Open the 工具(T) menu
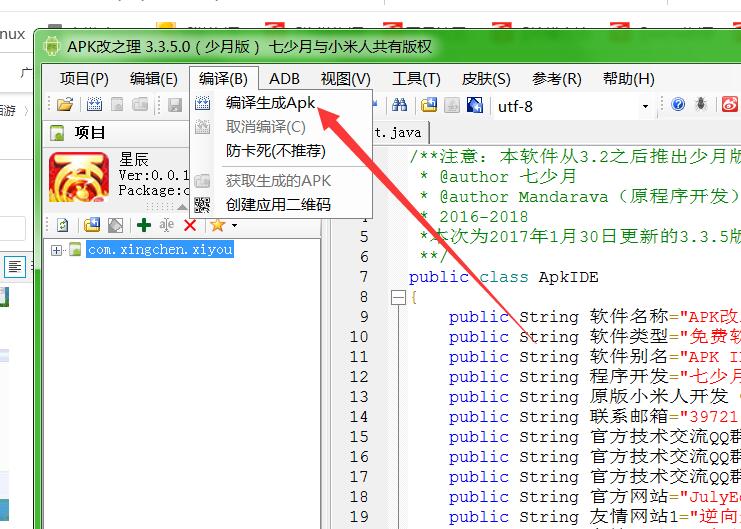741x529 pixels. tap(416, 79)
